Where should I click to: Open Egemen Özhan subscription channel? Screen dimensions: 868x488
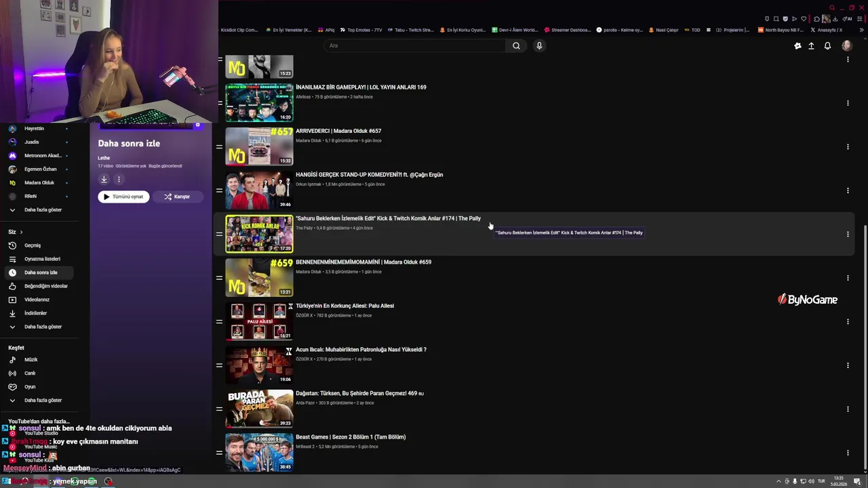pos(39,169)
